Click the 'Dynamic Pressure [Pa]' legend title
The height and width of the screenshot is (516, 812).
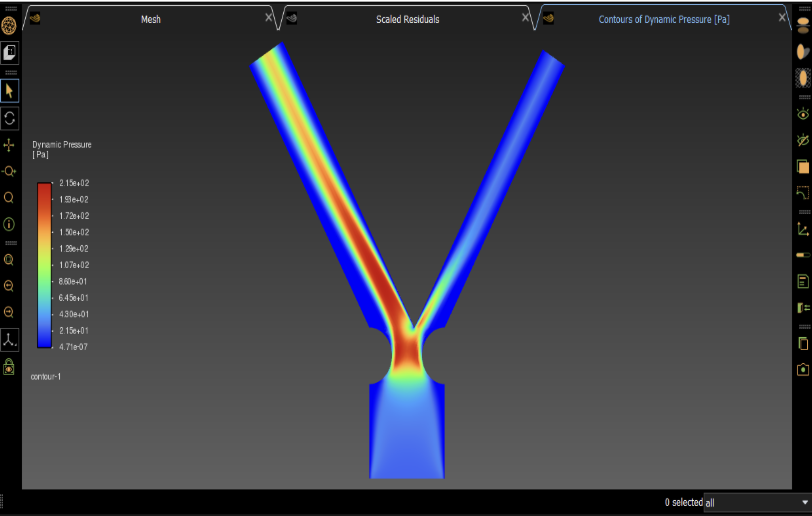tap(62, 149)
